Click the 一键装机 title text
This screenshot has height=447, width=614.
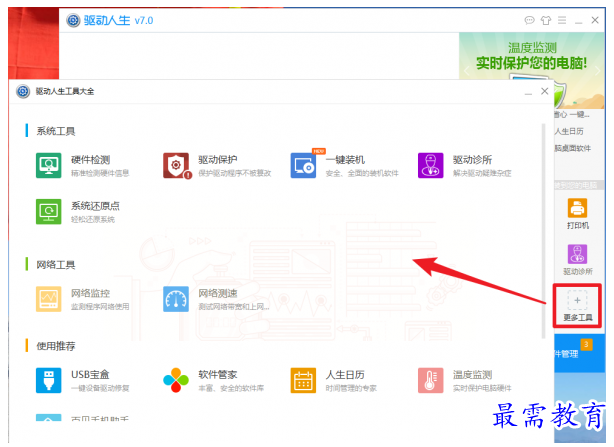click(345, 160)
